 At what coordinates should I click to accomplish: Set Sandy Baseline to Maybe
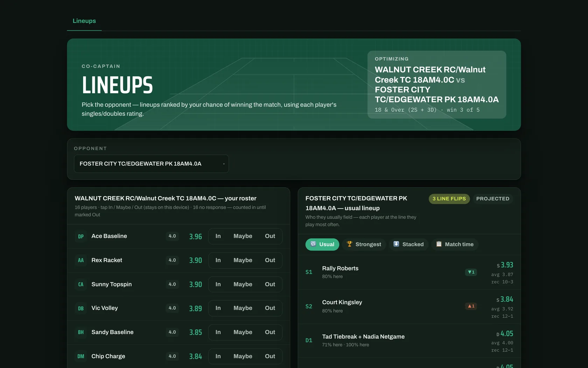click(x=243, y=332)
